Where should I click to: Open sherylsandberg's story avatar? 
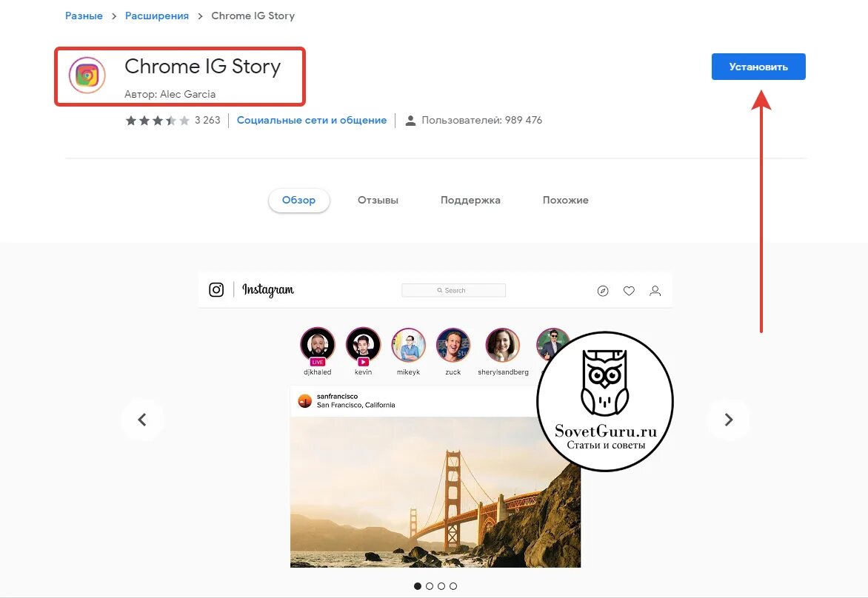click(503, 345)
